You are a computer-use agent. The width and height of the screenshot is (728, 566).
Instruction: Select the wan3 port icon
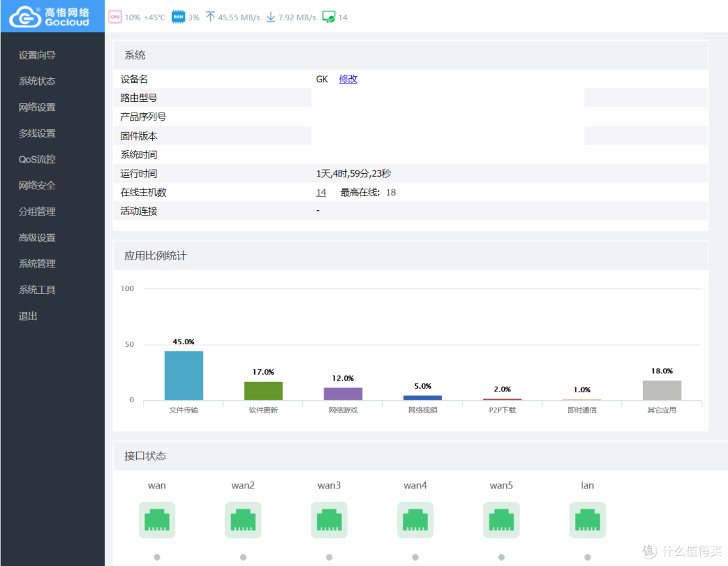coord(329,520)
